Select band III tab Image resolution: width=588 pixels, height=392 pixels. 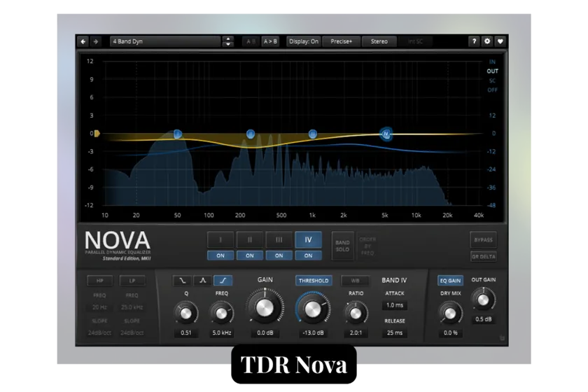tap(279, 239)
